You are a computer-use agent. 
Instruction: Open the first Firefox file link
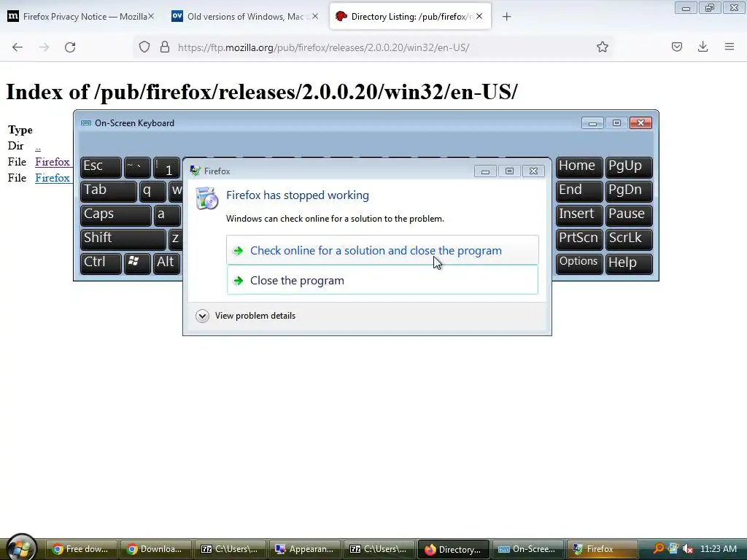(53, 162)
